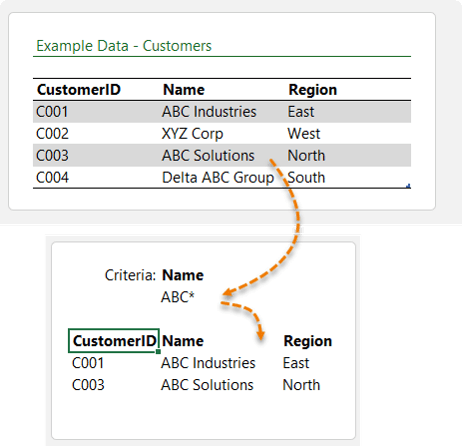Select the South region cell
Image resolution: width=462 pixels, height=446 pixels.
(306, 177)
